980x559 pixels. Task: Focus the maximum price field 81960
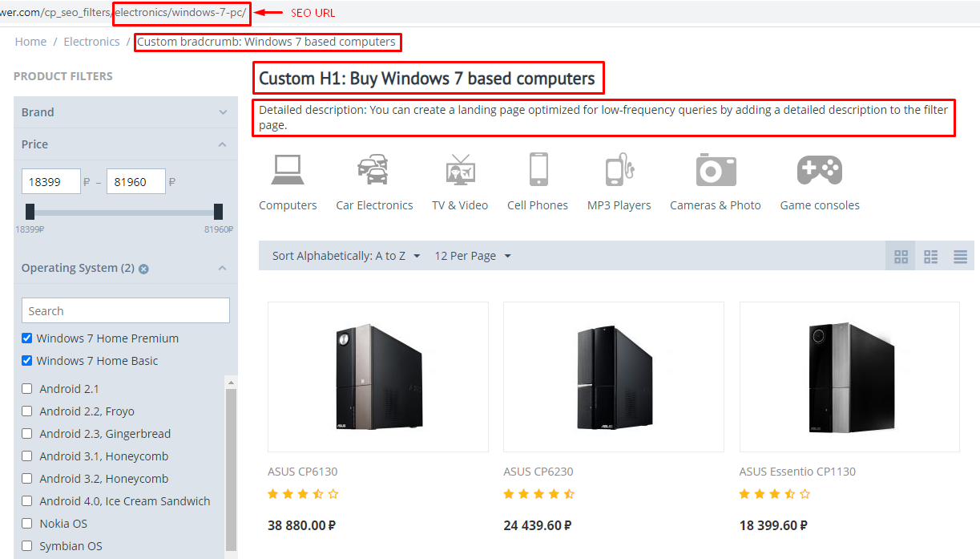coord(136,182)
